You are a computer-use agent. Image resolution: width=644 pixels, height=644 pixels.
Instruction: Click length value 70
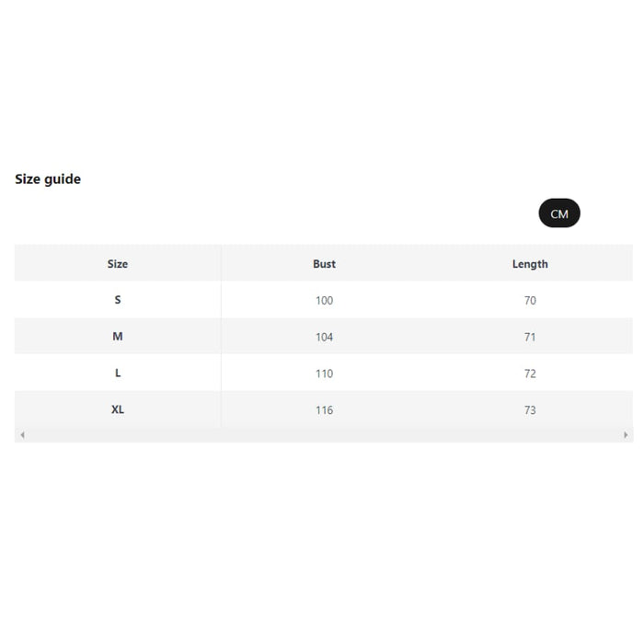click(x=530, y=301)
